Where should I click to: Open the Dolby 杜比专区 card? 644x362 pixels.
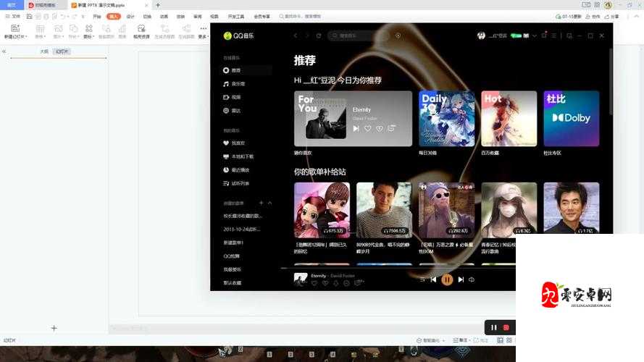pos(571,119)
